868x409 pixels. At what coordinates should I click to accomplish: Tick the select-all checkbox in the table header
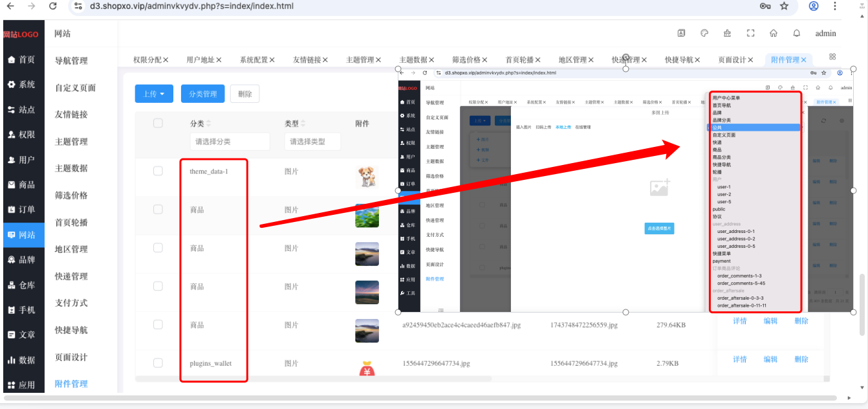[x=158, y=123]
